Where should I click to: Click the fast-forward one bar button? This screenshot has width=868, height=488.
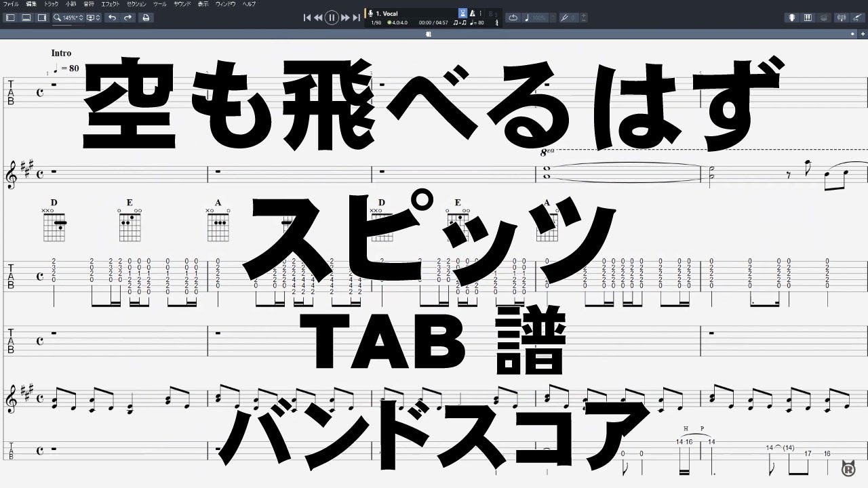pos(345,18)
